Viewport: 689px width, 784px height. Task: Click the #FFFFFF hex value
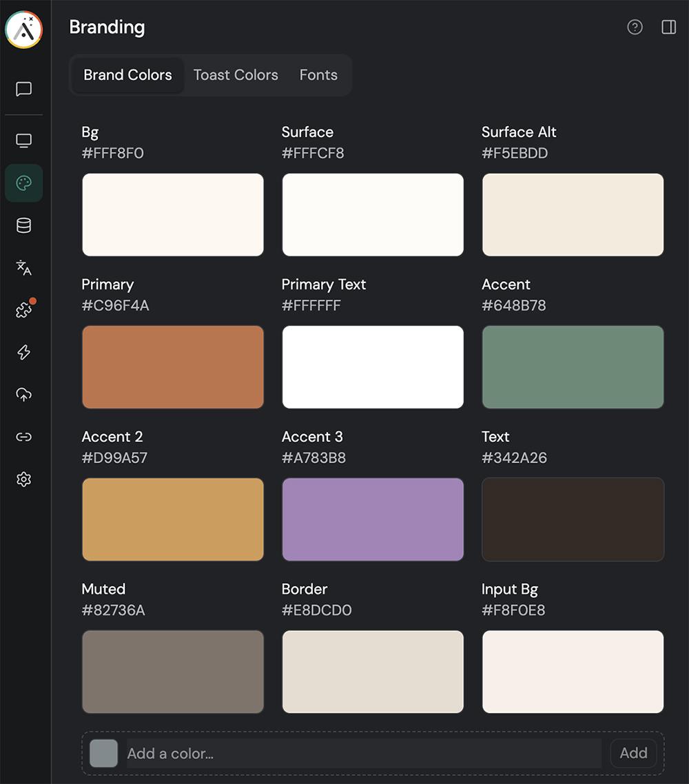311,305
